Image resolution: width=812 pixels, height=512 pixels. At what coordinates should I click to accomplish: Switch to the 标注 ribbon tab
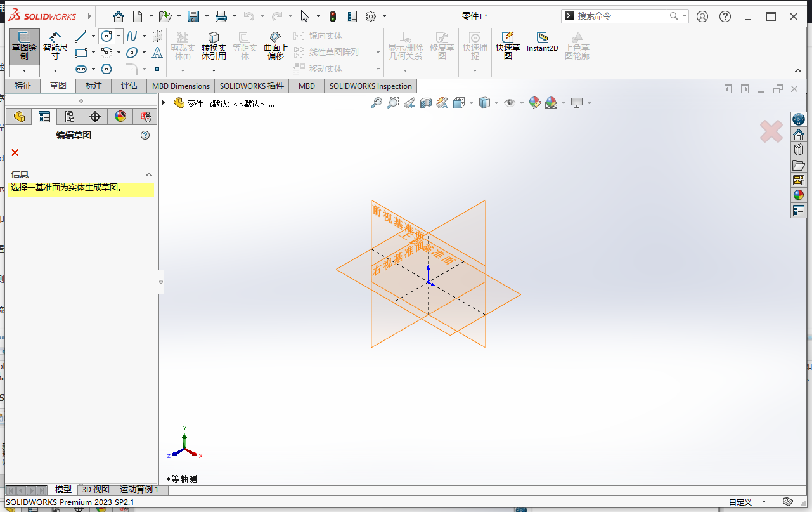click(94, 86)
